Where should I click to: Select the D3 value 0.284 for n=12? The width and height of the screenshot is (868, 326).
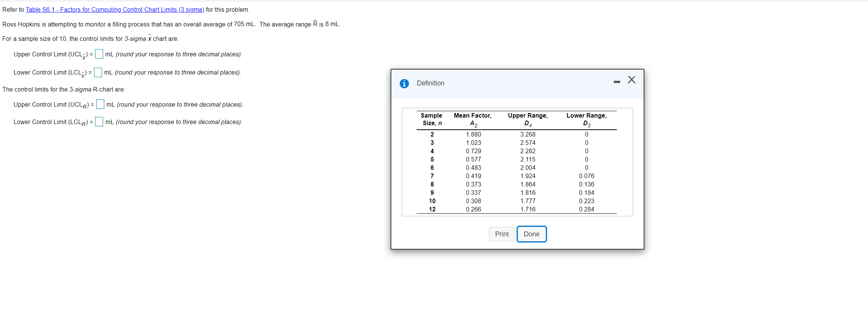tap(586, 209)
